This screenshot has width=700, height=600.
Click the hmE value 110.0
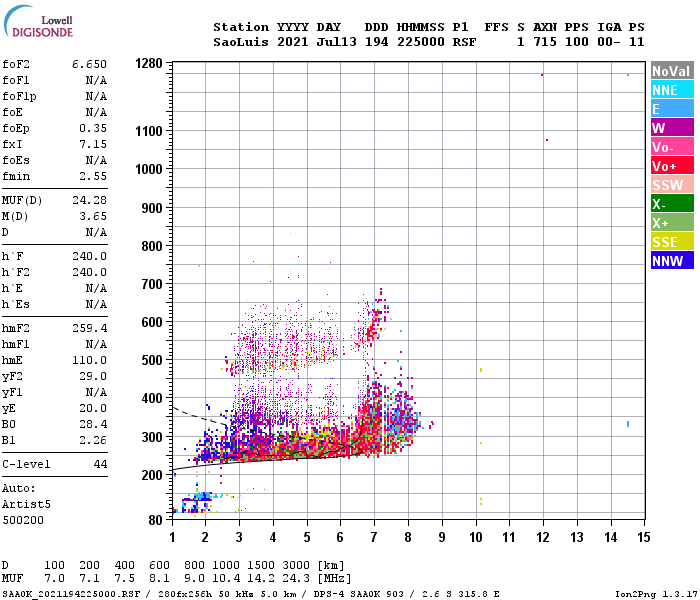(89, 360)
